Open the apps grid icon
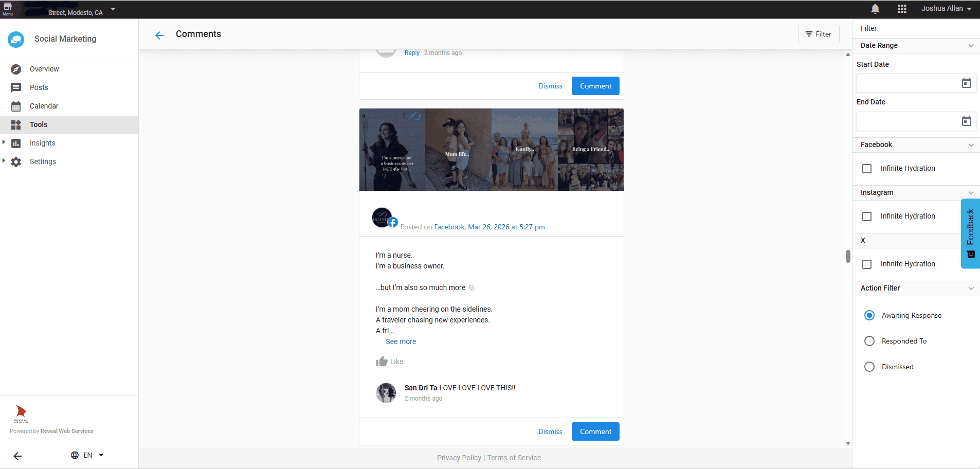The height and width of the screenshot is (469, 980). coord(902,9)
